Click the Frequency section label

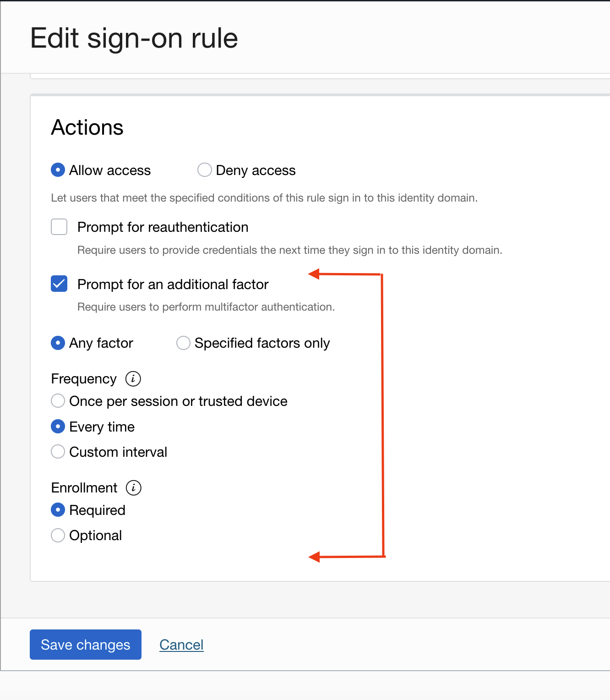click(83, 379)
